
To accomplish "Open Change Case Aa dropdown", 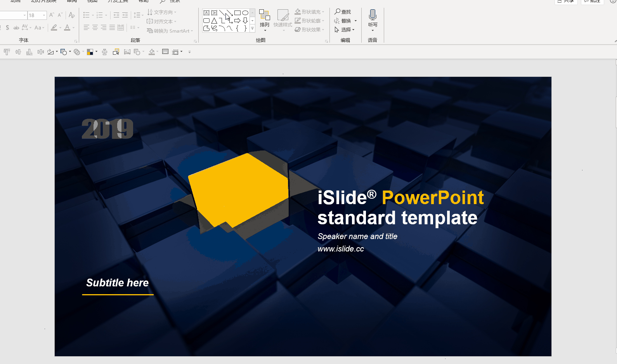I will pyautogui.click(x=39, y=28).
